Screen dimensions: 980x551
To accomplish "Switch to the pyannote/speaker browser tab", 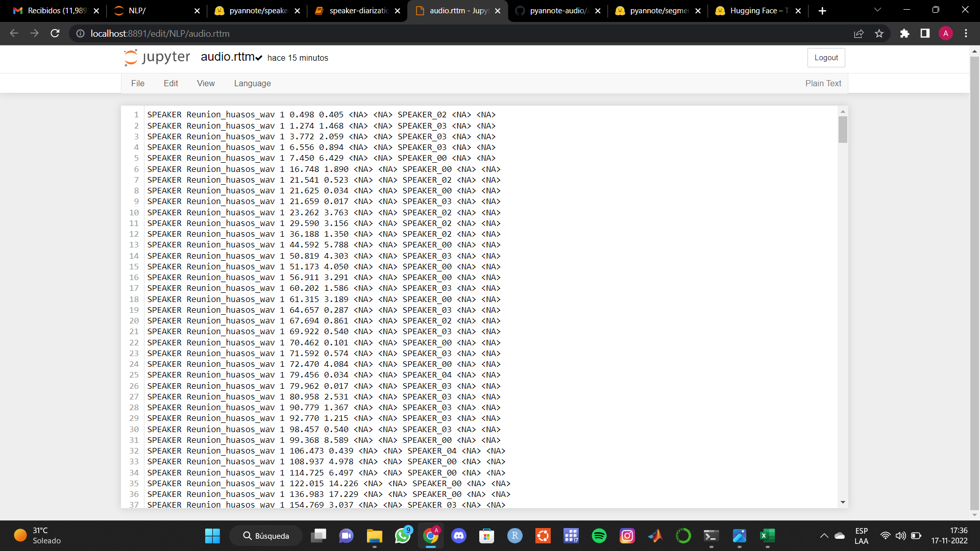I will click(x=255, y=10).
